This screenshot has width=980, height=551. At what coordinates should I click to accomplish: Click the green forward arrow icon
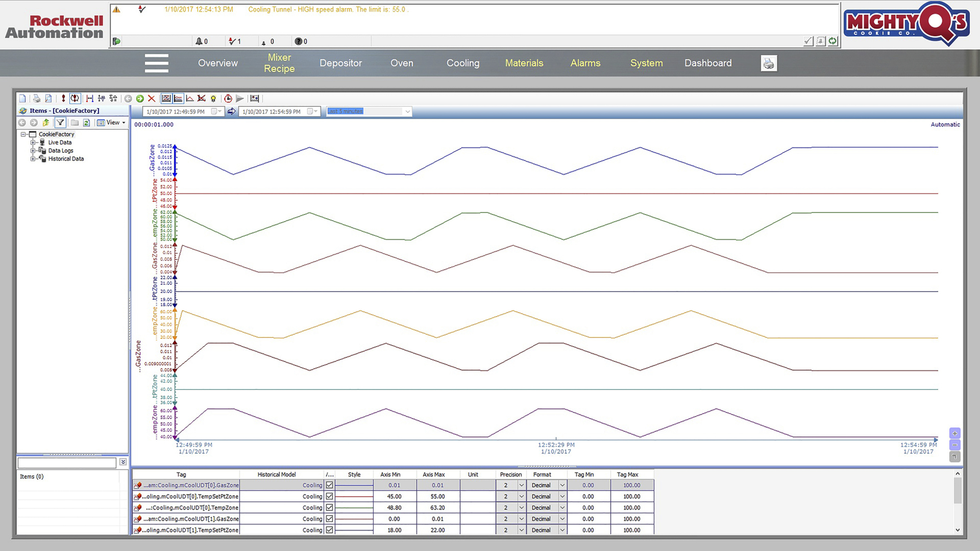click(140, 98)
